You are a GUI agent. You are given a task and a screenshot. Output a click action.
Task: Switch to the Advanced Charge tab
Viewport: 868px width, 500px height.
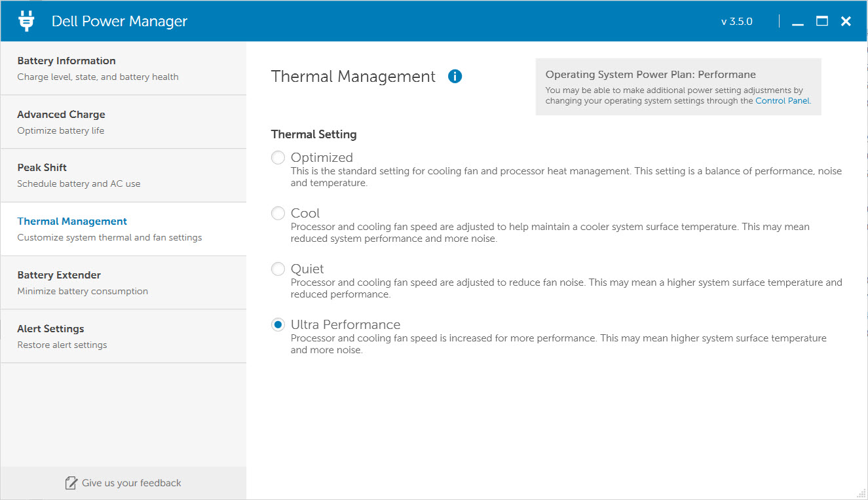(x=123, y=122)
